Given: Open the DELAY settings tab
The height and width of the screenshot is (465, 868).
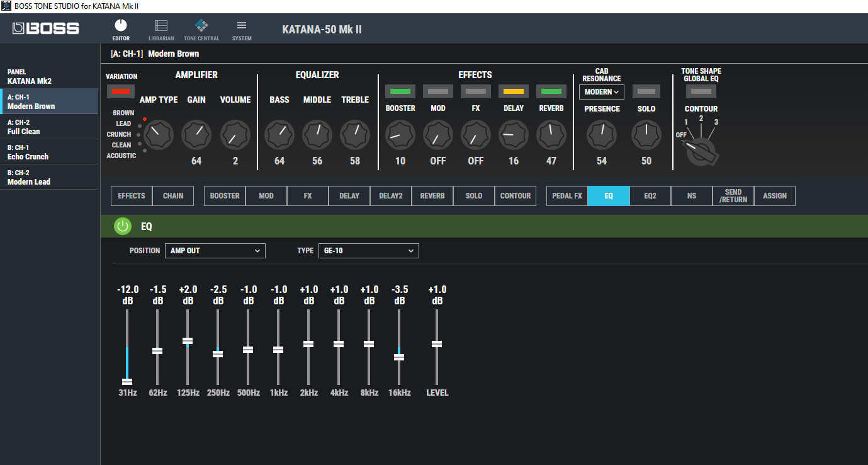Looking at the screenshot, I should 349,196.
